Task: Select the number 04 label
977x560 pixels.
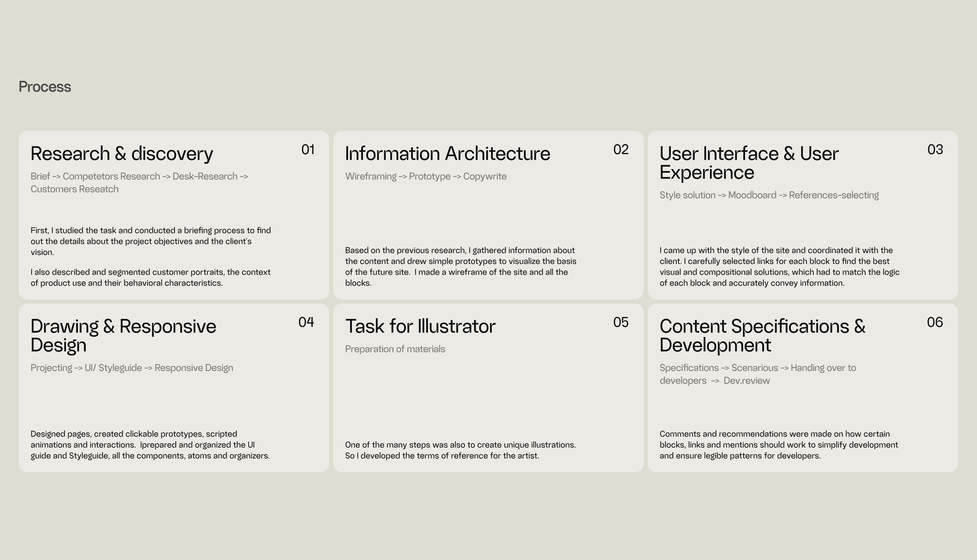Action: [x=306, y=322]
